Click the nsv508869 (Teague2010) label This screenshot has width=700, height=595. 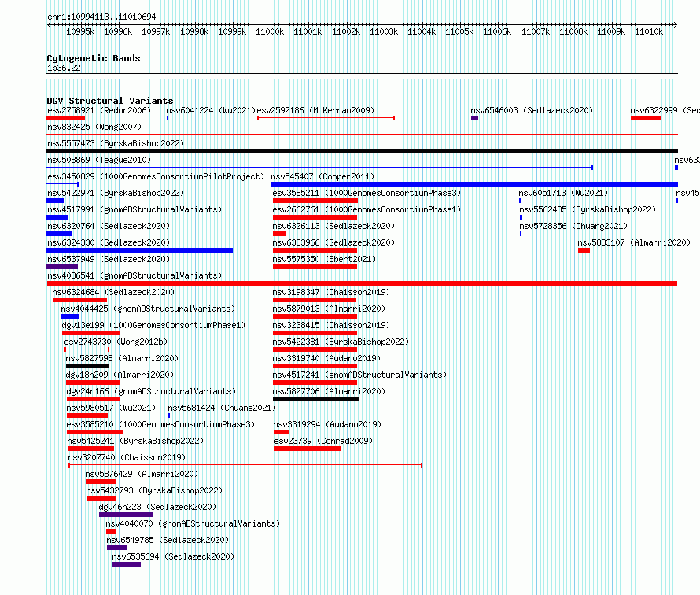coord(99,160)
